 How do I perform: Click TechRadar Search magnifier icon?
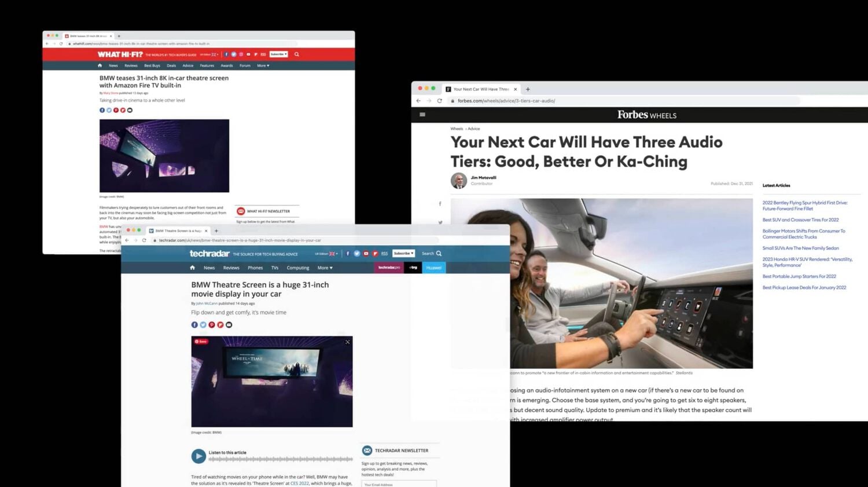439,254
